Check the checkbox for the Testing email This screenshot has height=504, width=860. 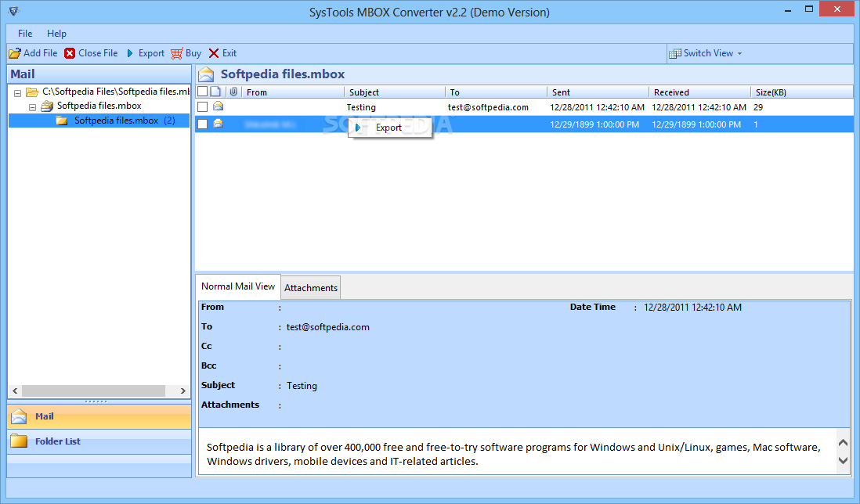[x=202, y=106]
